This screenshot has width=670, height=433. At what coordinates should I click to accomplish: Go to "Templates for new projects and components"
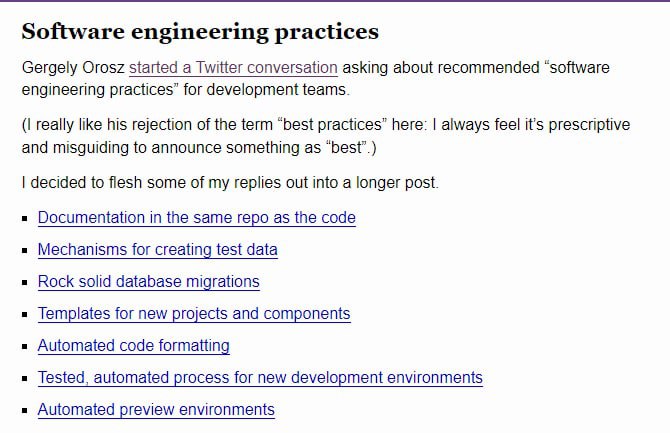click(x=194, y=313)
